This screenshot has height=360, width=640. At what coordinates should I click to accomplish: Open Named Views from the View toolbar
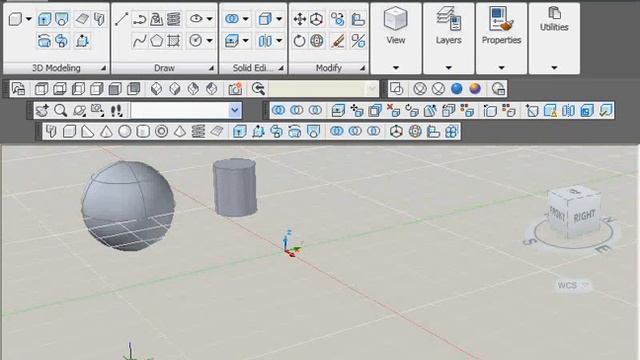point(18,89)
